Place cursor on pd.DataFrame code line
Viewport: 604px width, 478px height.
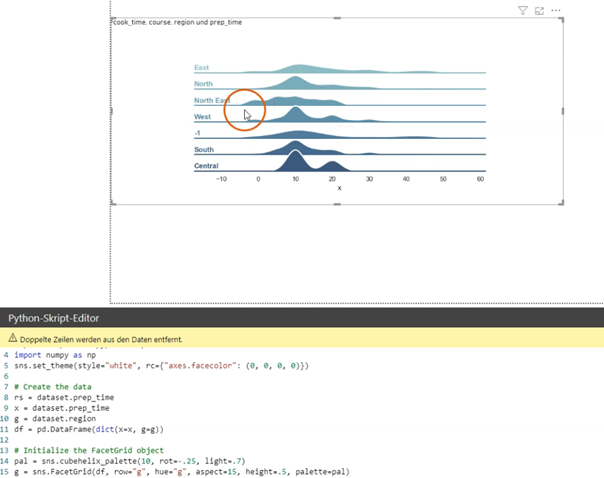point(89,429)
